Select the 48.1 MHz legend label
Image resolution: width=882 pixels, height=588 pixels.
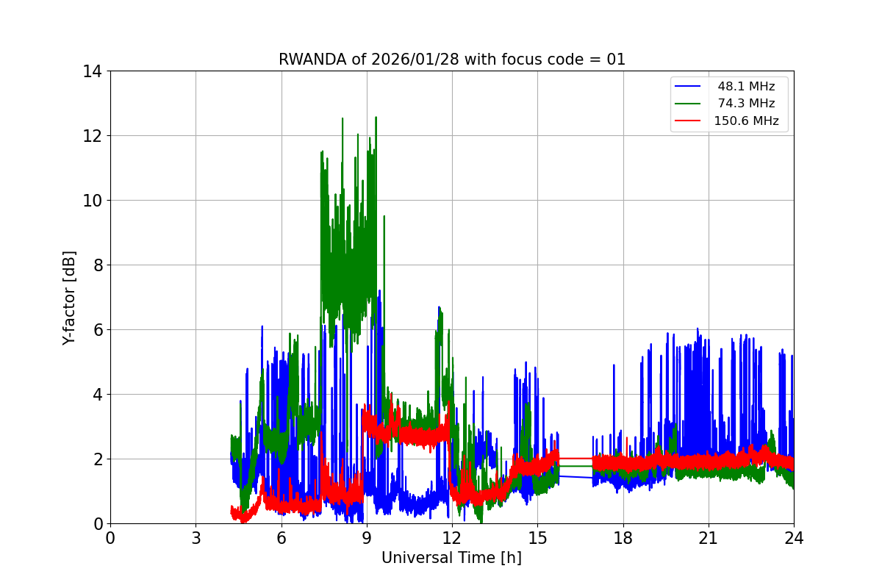pos(746,87)
